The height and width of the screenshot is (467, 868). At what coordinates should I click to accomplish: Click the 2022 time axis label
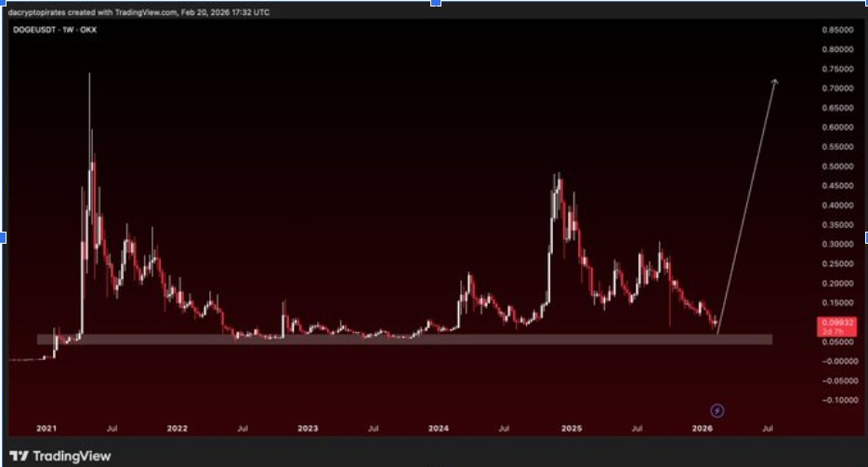178,428
